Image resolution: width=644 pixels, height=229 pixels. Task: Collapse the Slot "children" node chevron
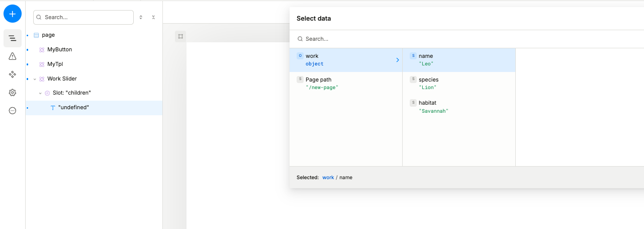pos(40,93)
